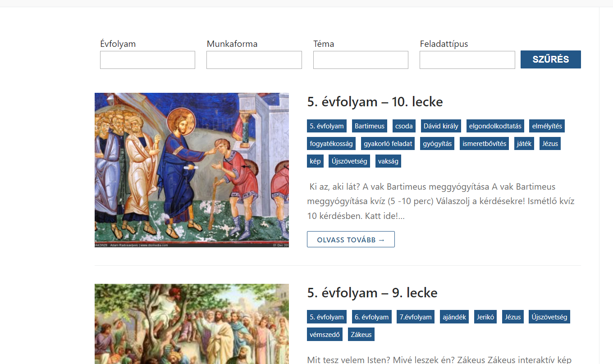Select the Újszövetség tag under 10. lecke
Viewport: 613px width, 364px height.
coord(349,161)
